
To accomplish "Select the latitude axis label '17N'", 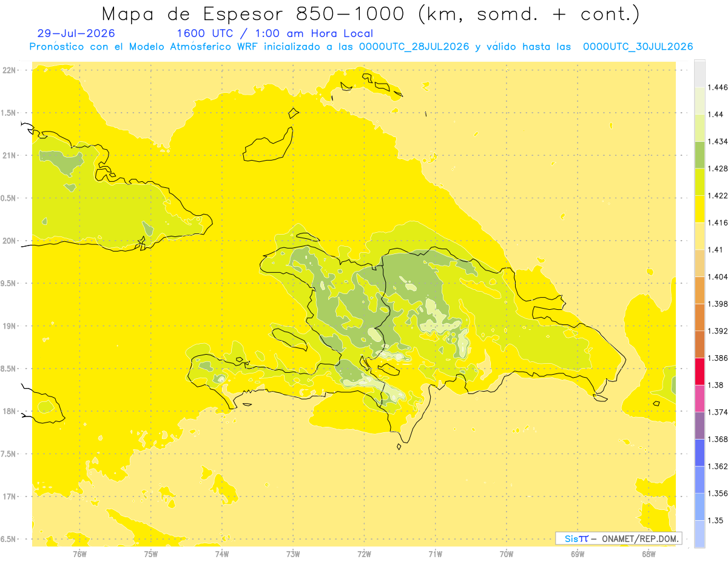I will [10, 497].
